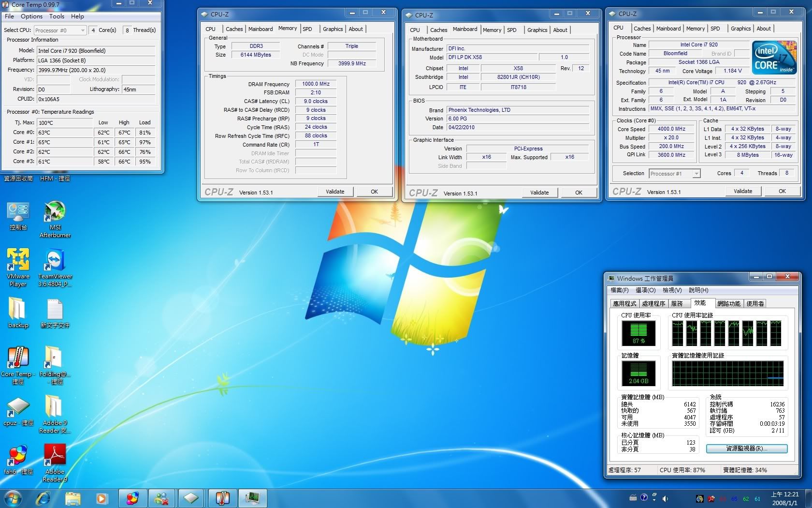Click the taskbar clock showing 12:21

[784, 498]
